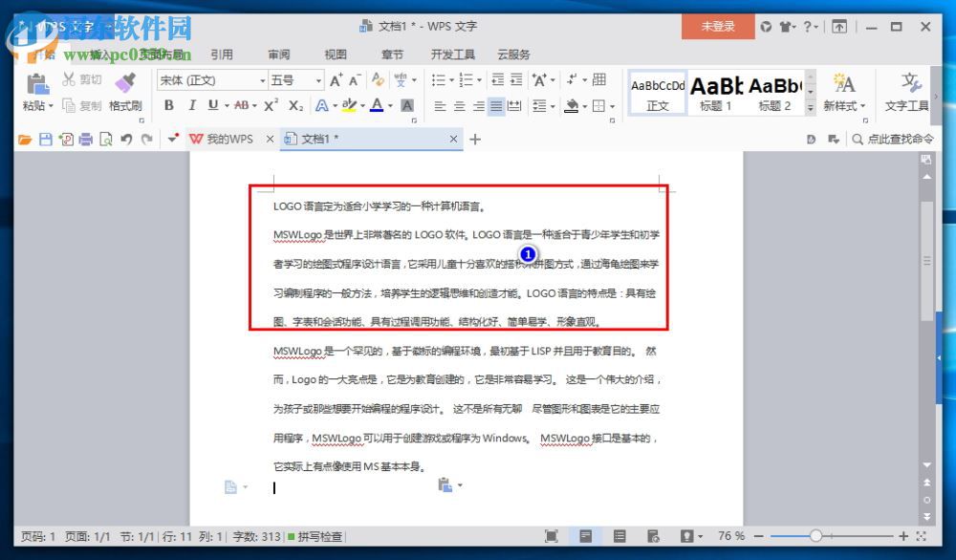Apply bold formatting to text

169,105
